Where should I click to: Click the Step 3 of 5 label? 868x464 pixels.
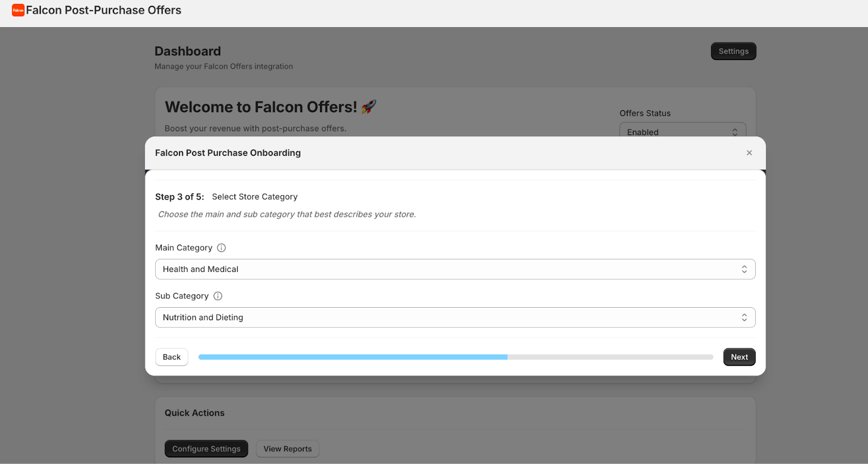pos(180,197)
